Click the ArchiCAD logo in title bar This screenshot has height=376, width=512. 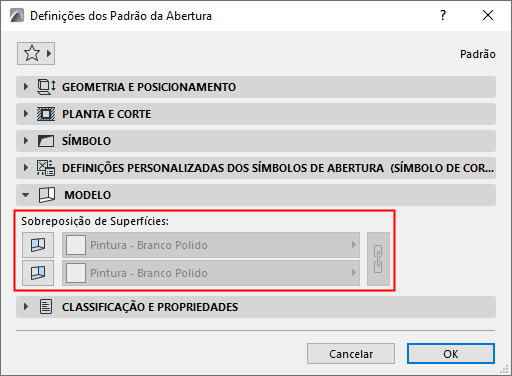[x=17, y=15]
